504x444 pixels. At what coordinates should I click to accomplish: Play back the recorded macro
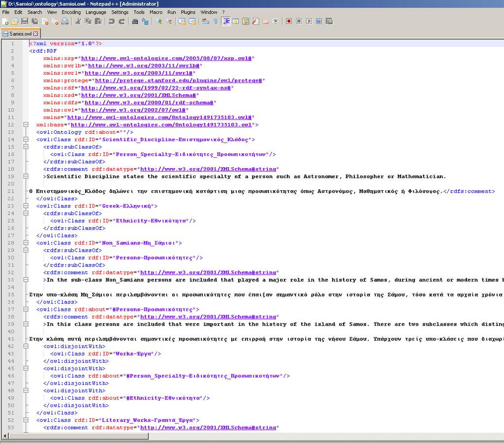(x=309, y=22)
